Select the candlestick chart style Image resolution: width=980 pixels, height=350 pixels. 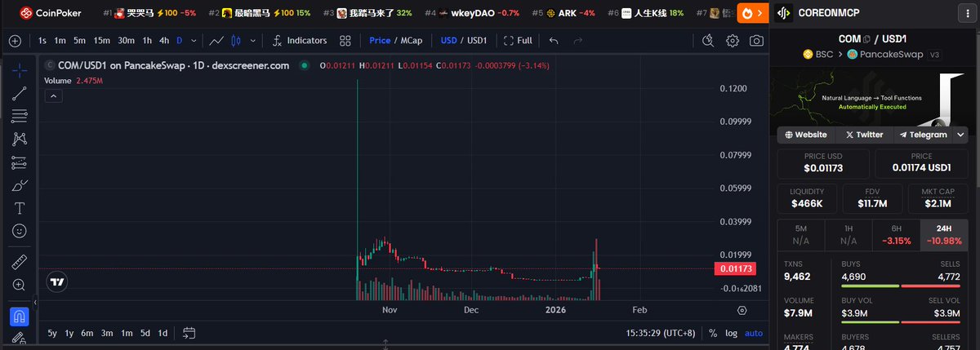click(x=237, y=41)
